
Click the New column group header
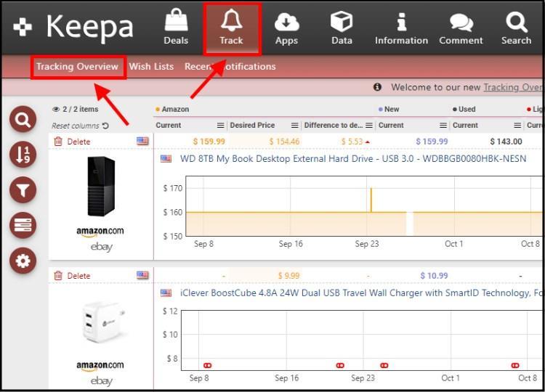click(x=389, y=110)
